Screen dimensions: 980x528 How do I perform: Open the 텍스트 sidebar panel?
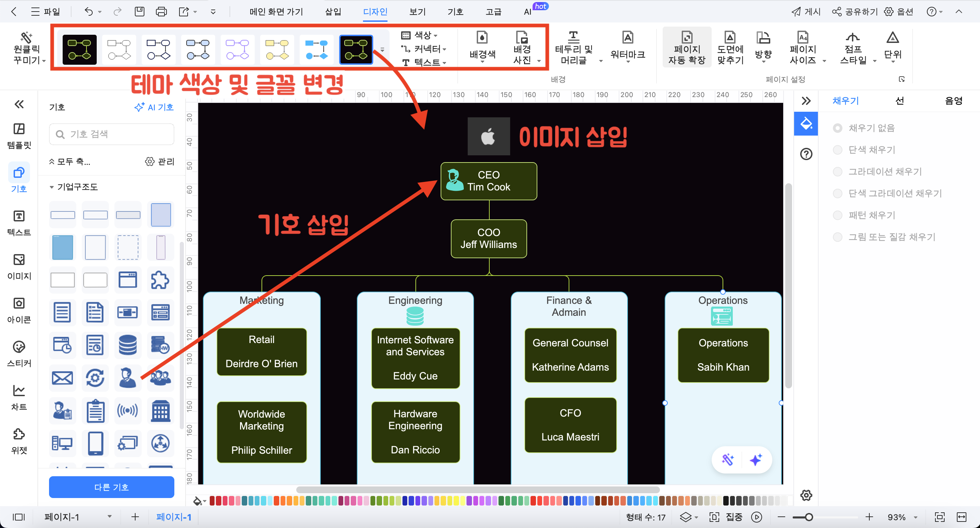pos(19,223)
